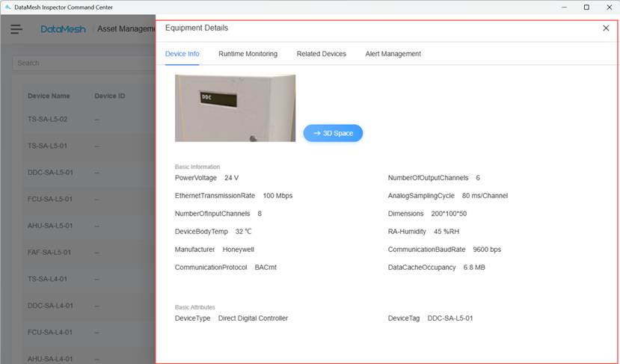
Task: Select the AHU-SA-L5-01 device row
Action: [50, 226]
